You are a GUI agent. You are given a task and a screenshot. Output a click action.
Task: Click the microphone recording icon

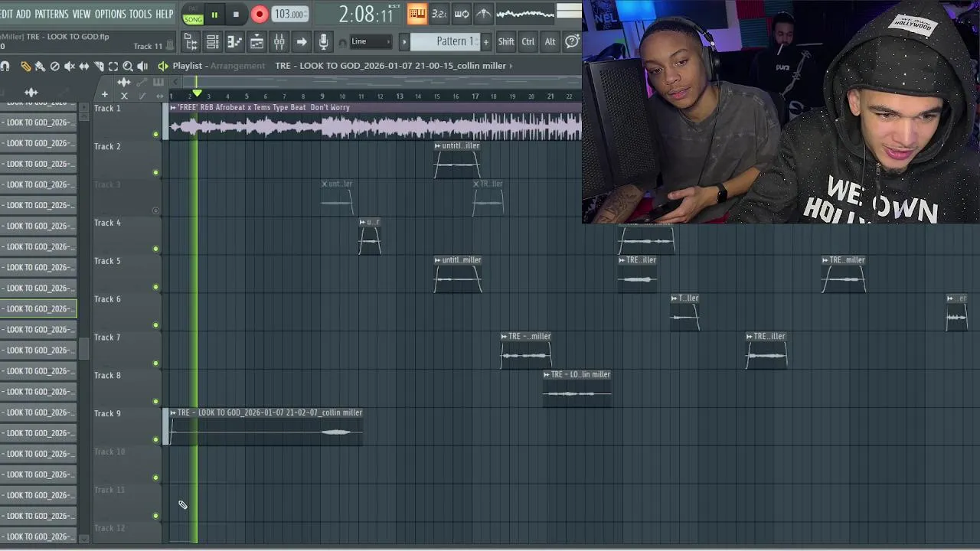click(323, 41)
